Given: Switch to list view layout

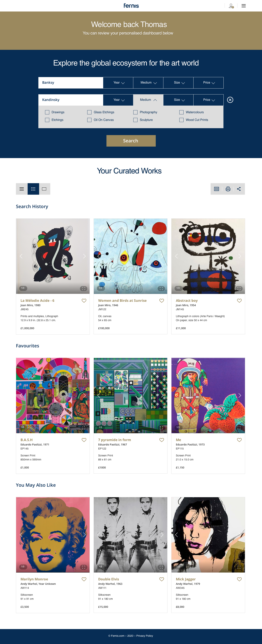Looking at the screenshot, I should click(22, 189).
